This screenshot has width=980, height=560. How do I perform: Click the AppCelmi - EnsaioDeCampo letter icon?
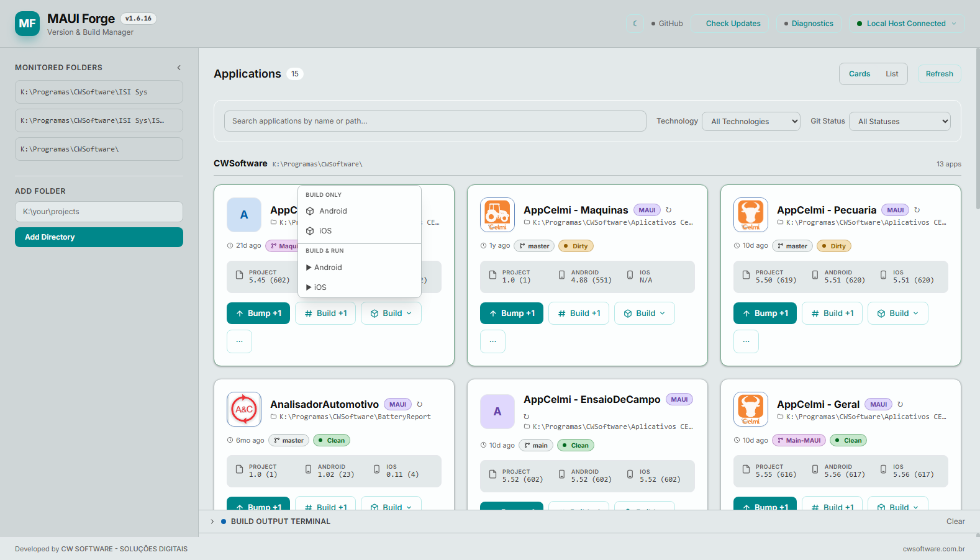(x=497, y=412)
